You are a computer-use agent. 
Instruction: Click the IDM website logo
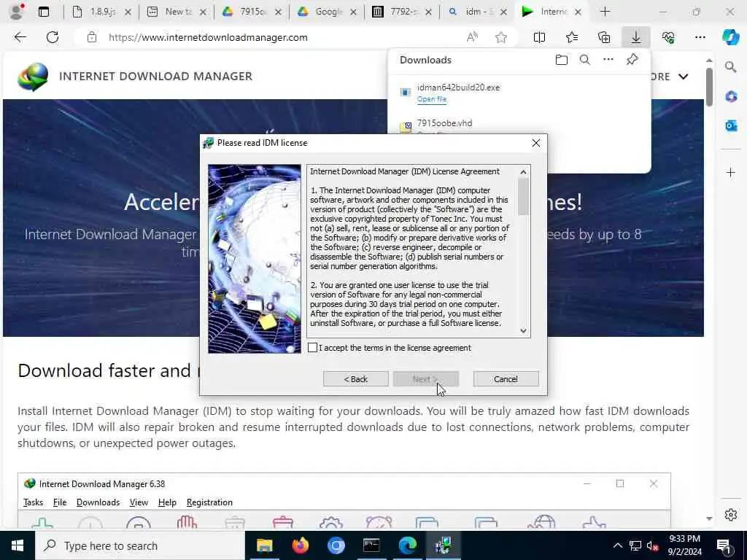tap(33, 76)
